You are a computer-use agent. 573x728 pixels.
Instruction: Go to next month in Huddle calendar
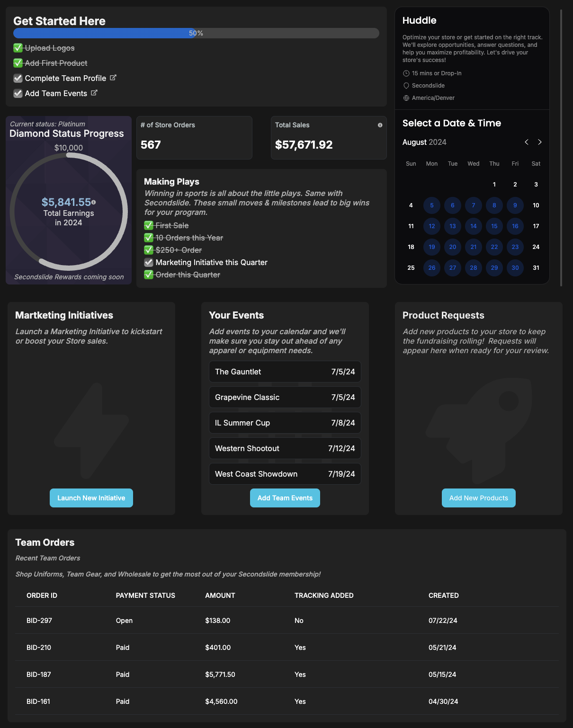[x=540, y=142]
